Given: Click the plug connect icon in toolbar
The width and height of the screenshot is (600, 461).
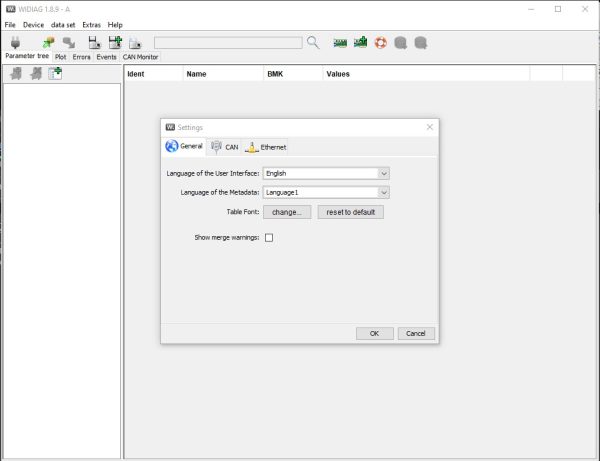Looking at the screenshot, I should (x=15, y=42).
